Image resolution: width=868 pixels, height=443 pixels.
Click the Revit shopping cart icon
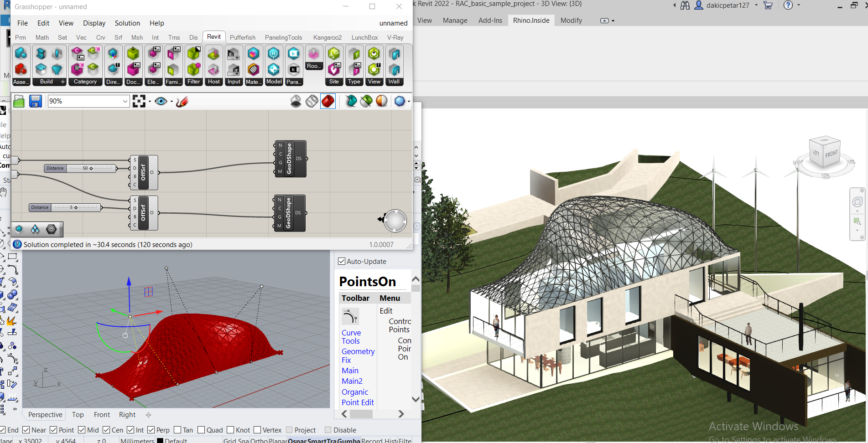point(768,5)
